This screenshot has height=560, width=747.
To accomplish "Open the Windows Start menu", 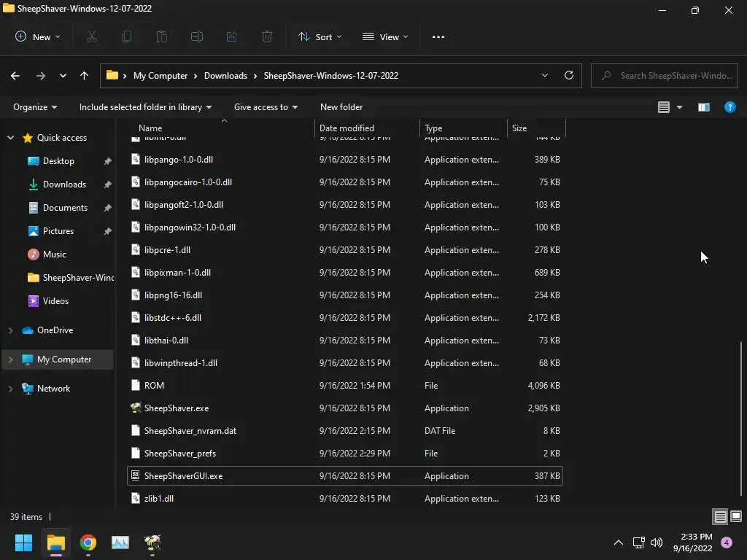I will click(24, 542).
